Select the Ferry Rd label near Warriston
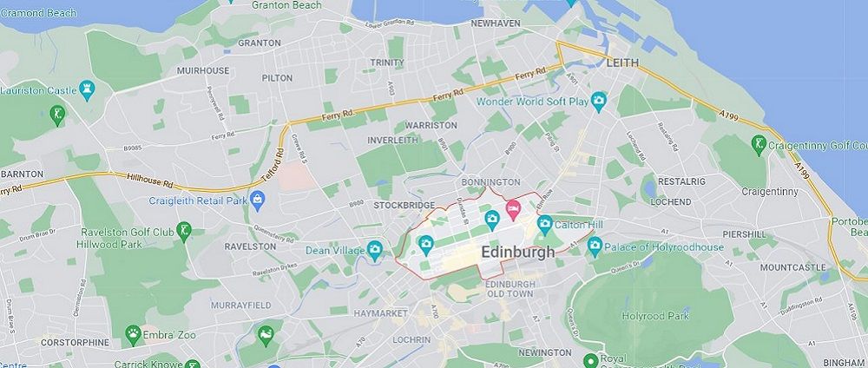Screen dimensions: 868x368 tap(447, 96)
